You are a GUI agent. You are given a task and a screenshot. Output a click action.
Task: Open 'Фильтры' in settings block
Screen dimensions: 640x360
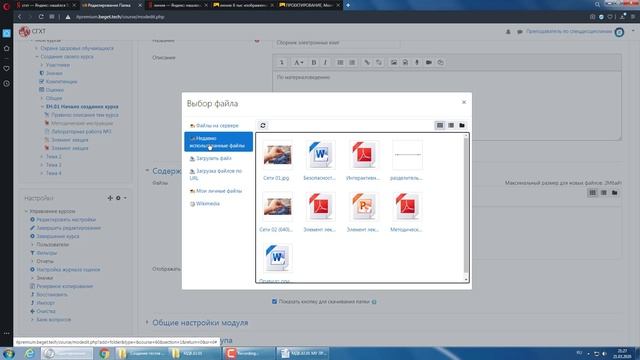pyautogui.click(x=47, y=253)
